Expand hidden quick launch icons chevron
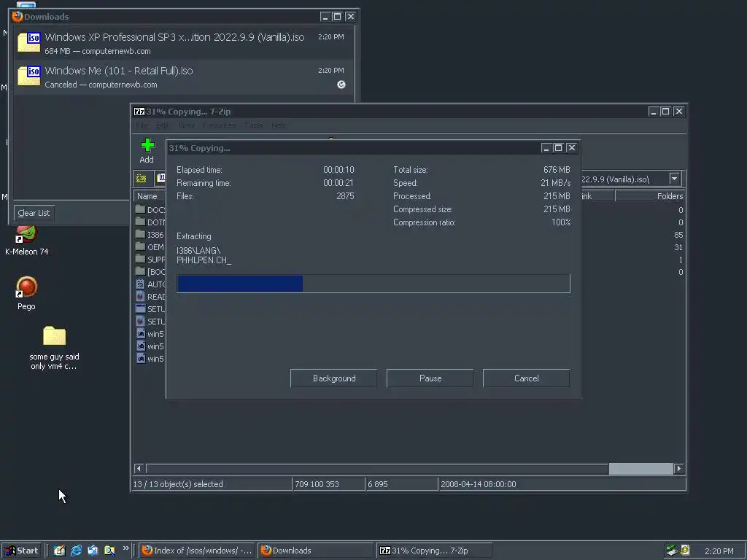This screenshot has width=747, height=560. [x=125, y=548]
